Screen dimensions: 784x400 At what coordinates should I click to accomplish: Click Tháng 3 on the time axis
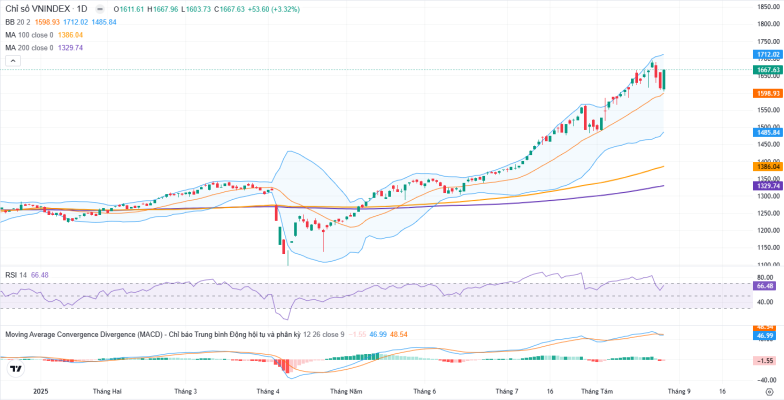click(x=185, y=391)
